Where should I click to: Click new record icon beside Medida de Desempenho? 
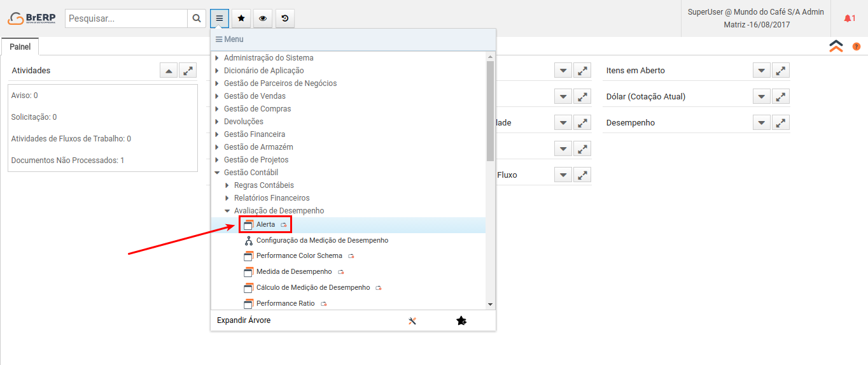(x=340, y=272)
